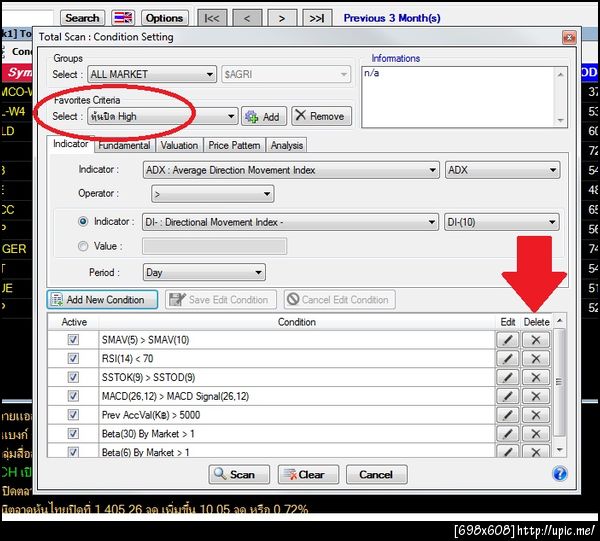Open the DI-(10) parameter dropdown

pos(502,222)
